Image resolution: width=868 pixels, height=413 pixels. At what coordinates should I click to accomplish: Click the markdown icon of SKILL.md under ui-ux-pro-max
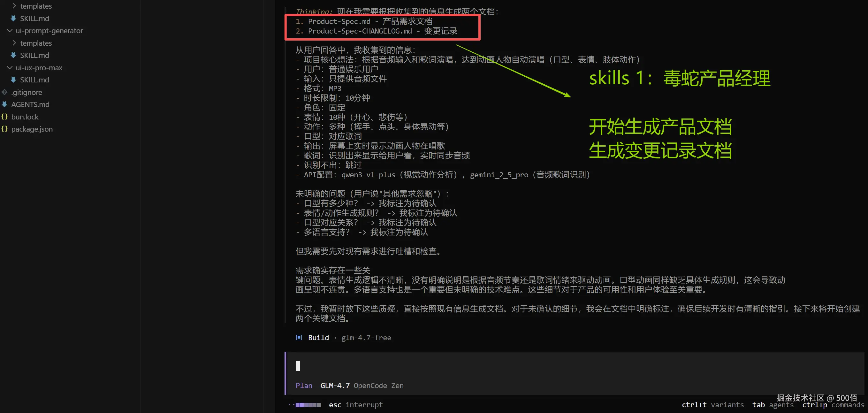click(x=13, y=80)
